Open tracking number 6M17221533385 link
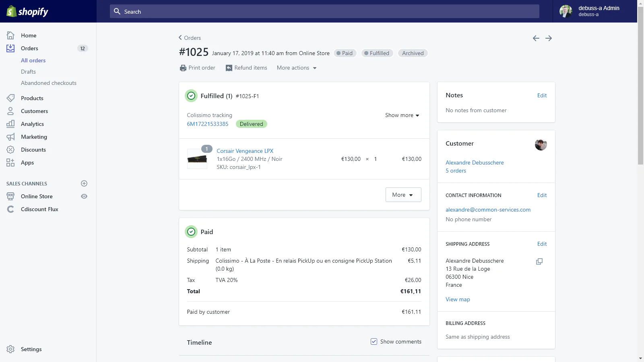Image resolution: width=644 pixels, height=362 pixels. tap(207, 124)
